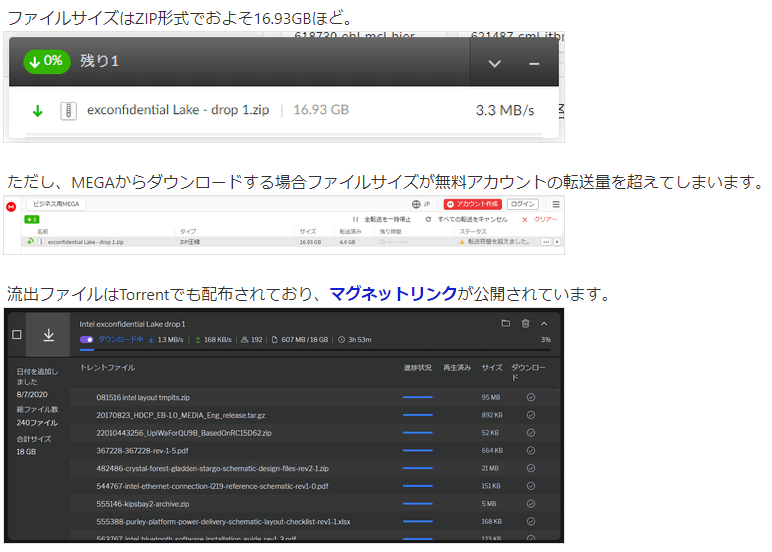Collapse the transfer widget with chevron
772x552 pixels.
pyautogui.click(x=494, y=63)
